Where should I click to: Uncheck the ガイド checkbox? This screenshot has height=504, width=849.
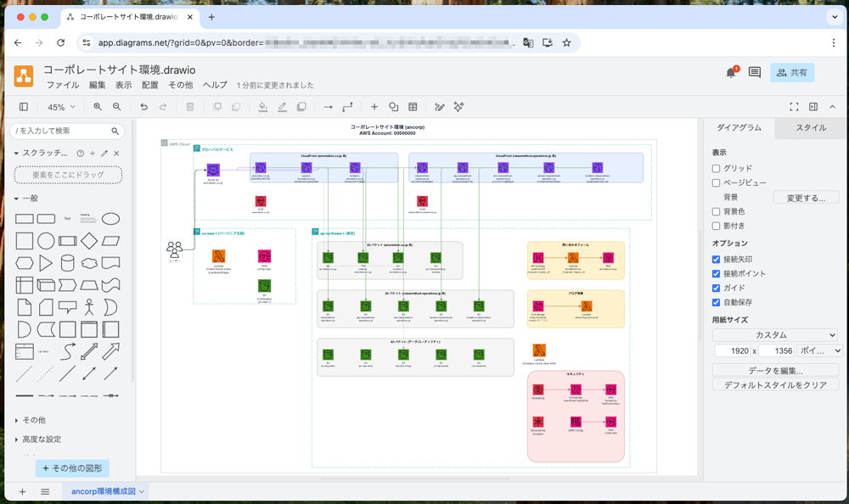(717, 288)
